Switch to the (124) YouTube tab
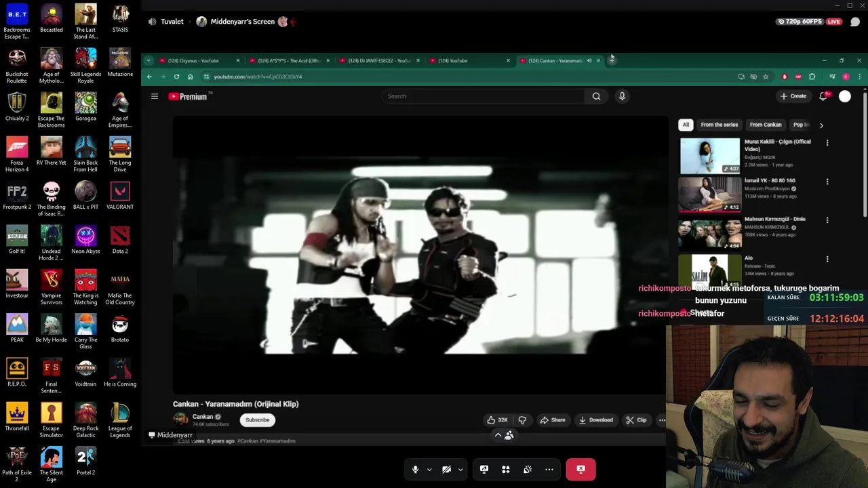868x488 pixels. pos(468,60)
